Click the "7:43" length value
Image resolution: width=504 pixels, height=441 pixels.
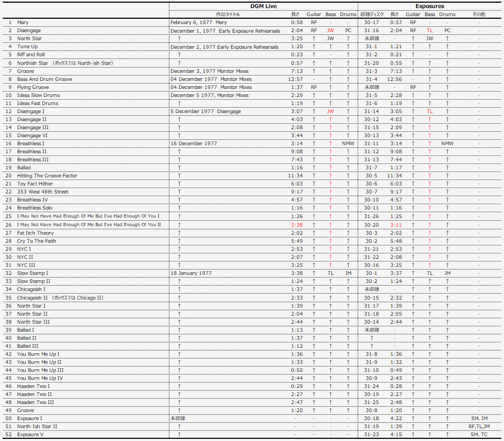[x=297, y=159]
